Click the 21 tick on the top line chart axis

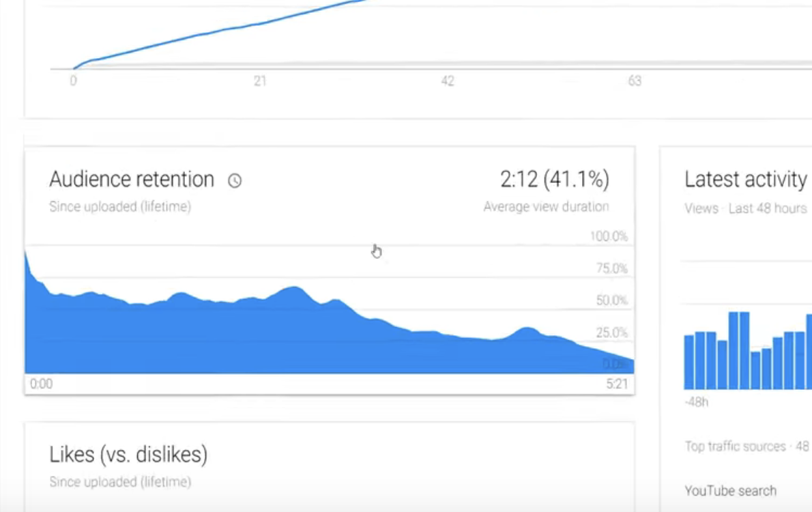coord(260,81)
